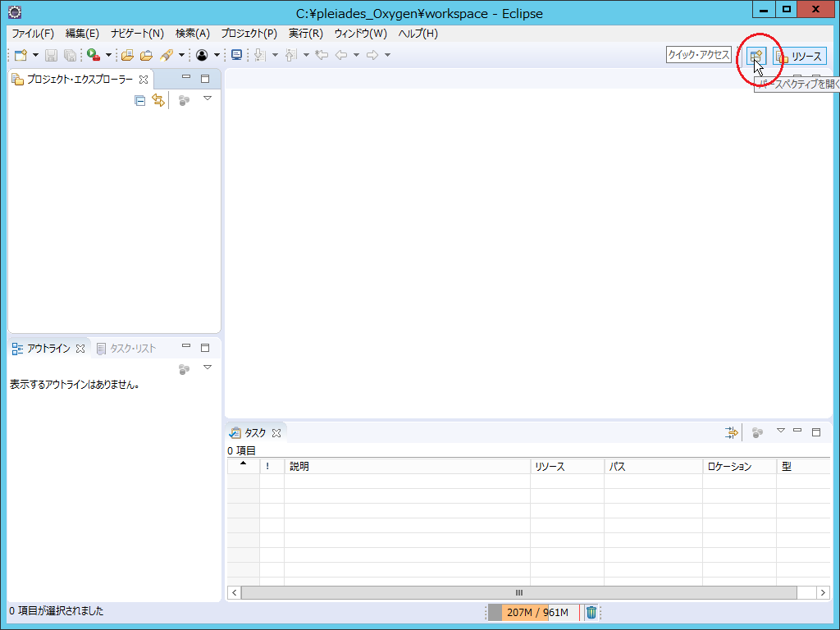Viewport: 840px width, 630px height.
Task: Collapse all in Project Explorer
Action: pos(139,100)
